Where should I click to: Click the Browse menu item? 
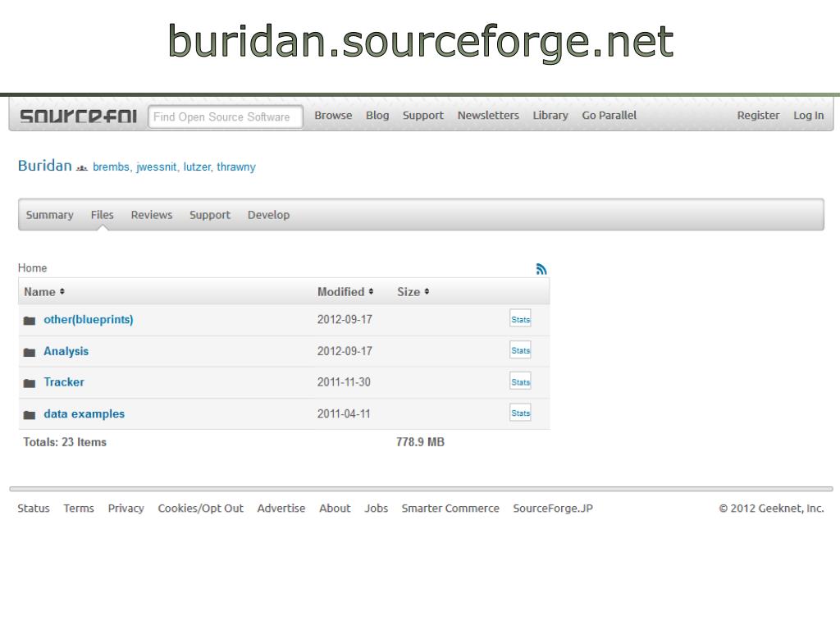pyautogui.click(x=333, y=115)
